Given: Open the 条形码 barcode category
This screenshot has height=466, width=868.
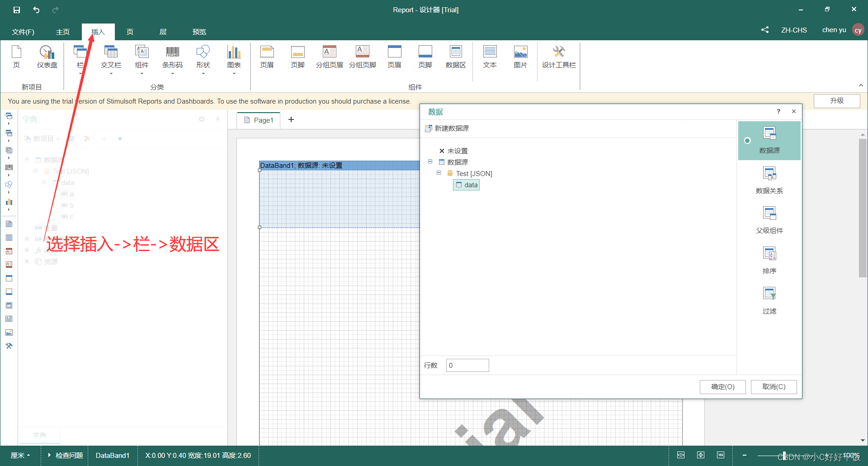Looking at the screenshot, I should tap(172, 59).
